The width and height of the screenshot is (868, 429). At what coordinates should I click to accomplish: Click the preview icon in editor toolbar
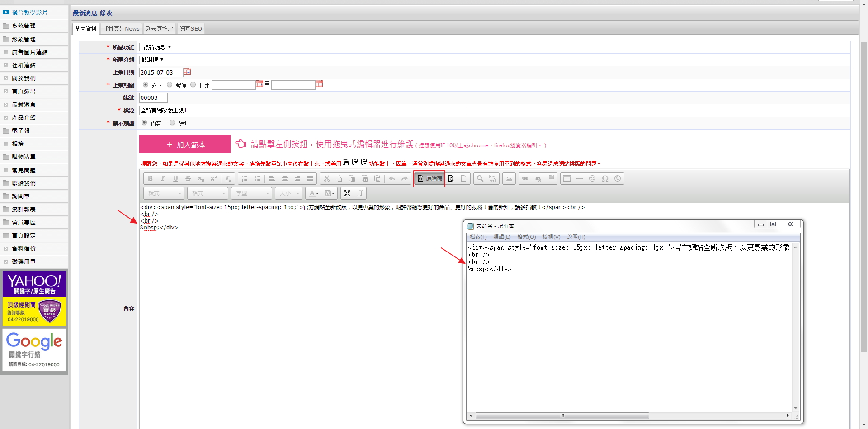pyautogui.click(x=451, y=178)
